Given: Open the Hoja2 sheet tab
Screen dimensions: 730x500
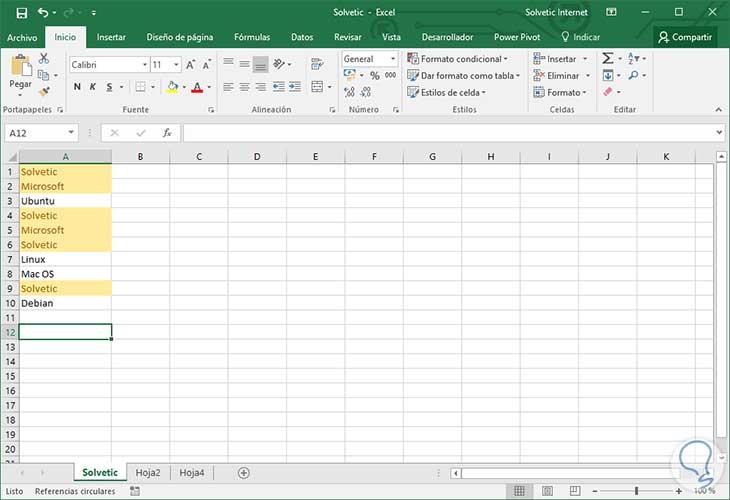Looking at the screenshot, I should pyautogui.click(x=148, y=473).
